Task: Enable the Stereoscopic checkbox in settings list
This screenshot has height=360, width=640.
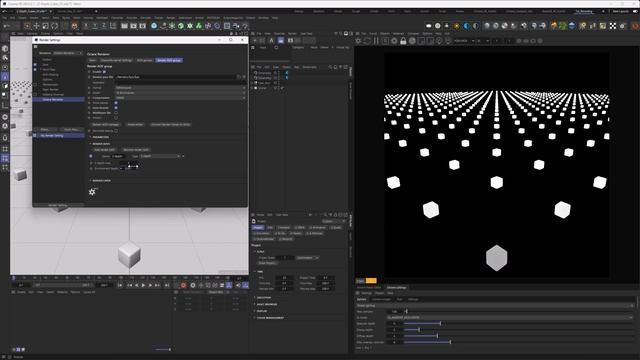Action: [x=35, y=84]
